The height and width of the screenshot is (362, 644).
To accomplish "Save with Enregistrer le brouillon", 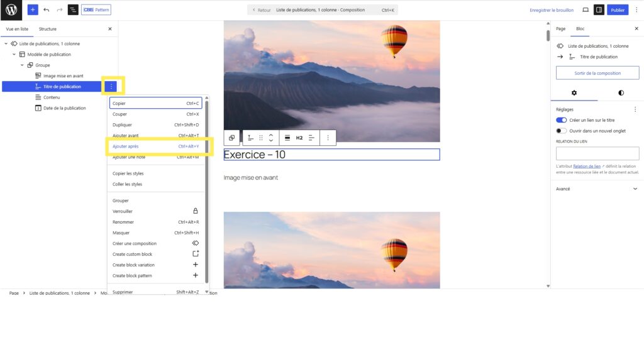I will click(x=551, y=10).
